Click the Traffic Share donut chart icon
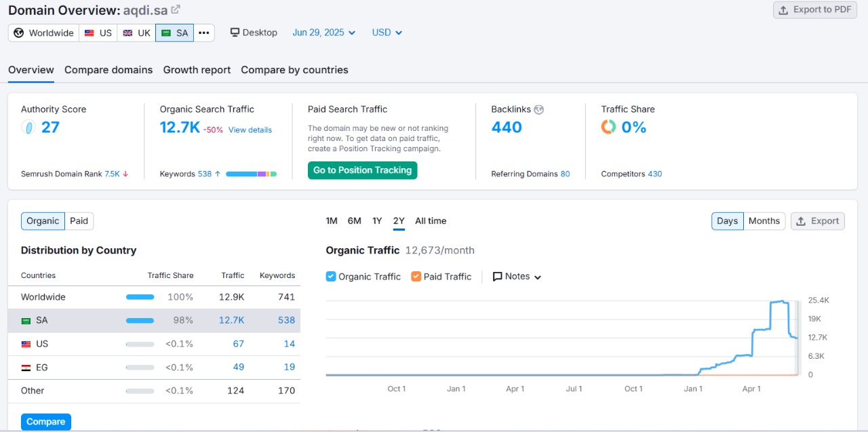 [608, 126]
